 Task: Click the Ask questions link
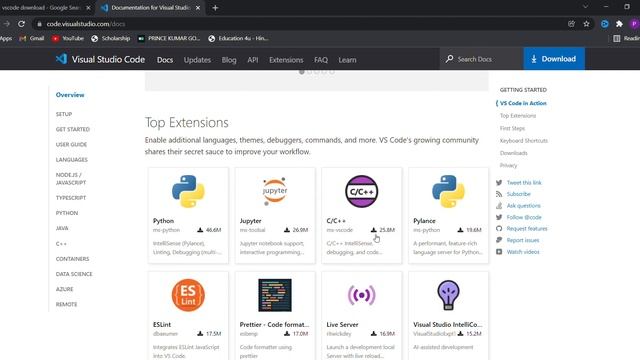[x=523, y=206]
